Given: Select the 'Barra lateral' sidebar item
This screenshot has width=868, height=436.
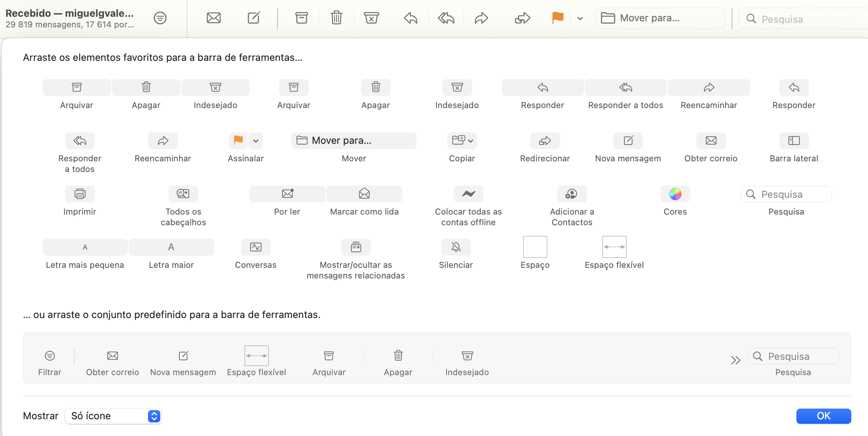Looking at the screenshot, I should pyautogui.click(x=794, y=141).
